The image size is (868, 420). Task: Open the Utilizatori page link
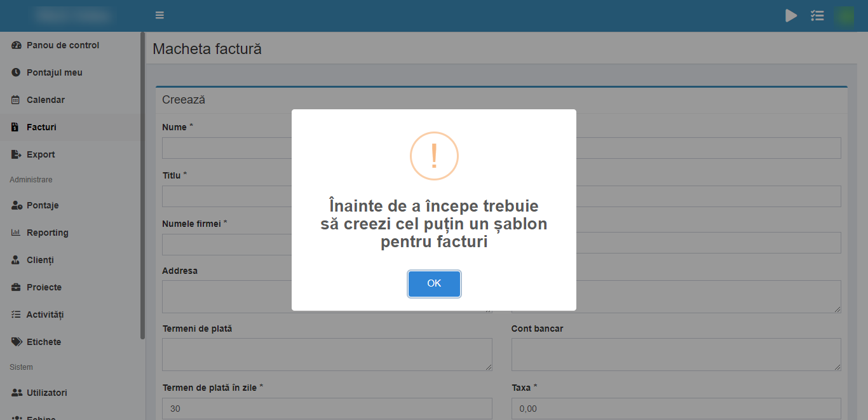(x=70, y=393)
